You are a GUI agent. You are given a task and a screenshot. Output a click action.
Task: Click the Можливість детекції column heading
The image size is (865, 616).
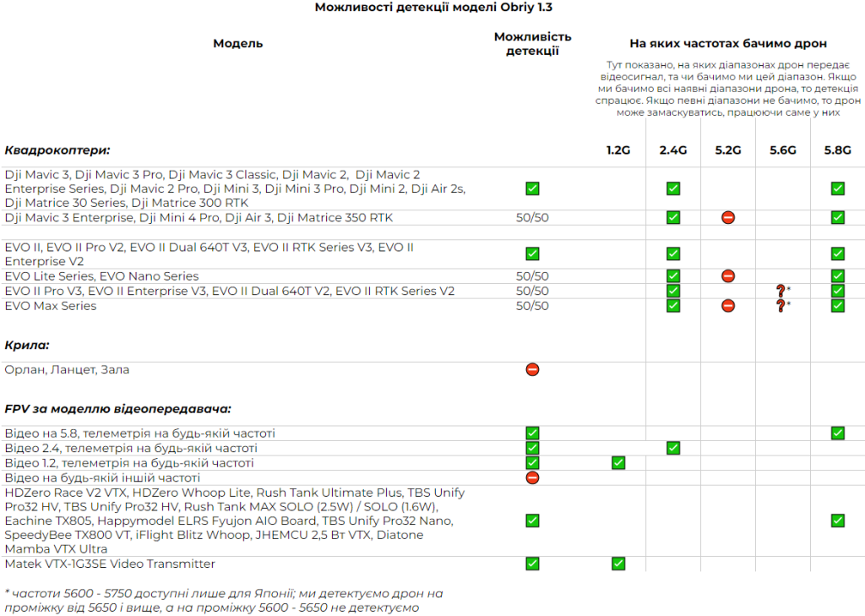532,44
